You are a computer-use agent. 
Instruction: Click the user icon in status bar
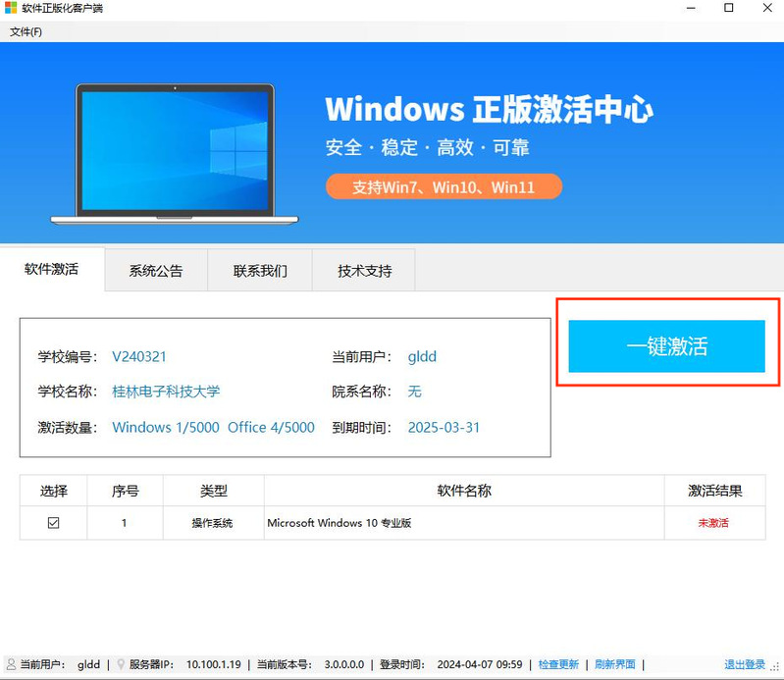tap(11, 664)
